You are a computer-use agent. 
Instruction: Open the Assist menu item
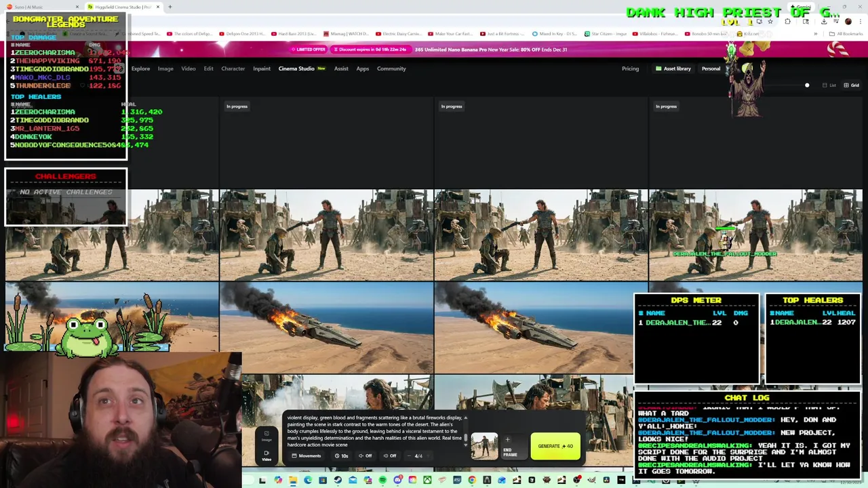tap(341, 68)
